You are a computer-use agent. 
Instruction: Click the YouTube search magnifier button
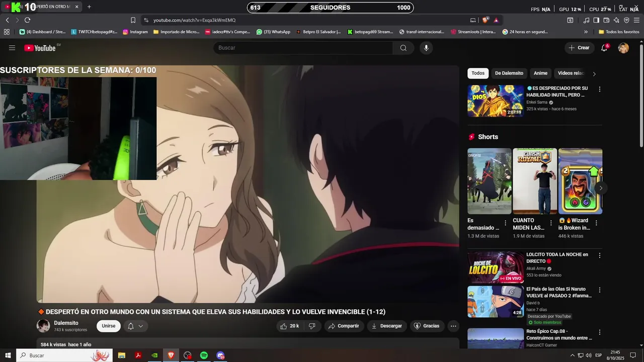point(404,48)
